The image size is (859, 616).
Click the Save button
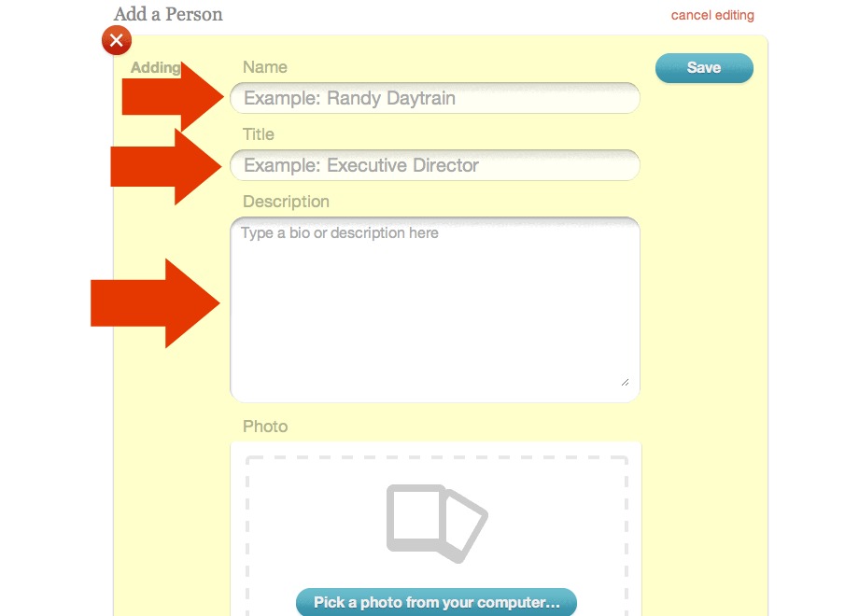[x=704, y=68]
